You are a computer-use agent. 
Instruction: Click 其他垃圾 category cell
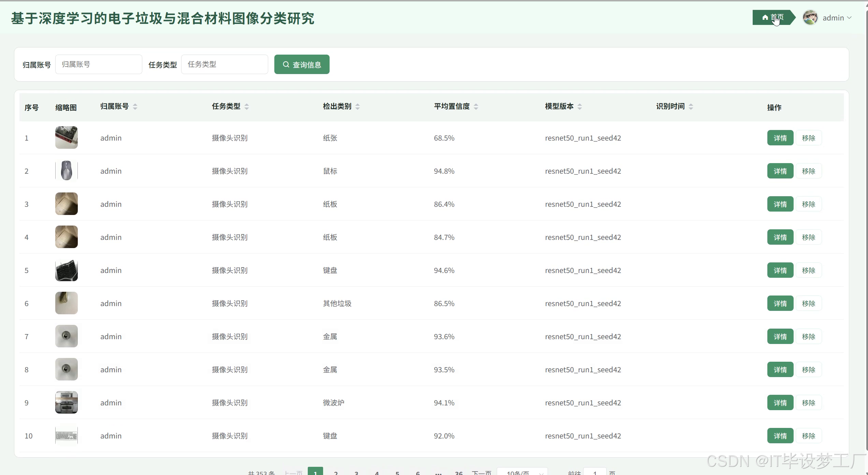tap(337, 303)
